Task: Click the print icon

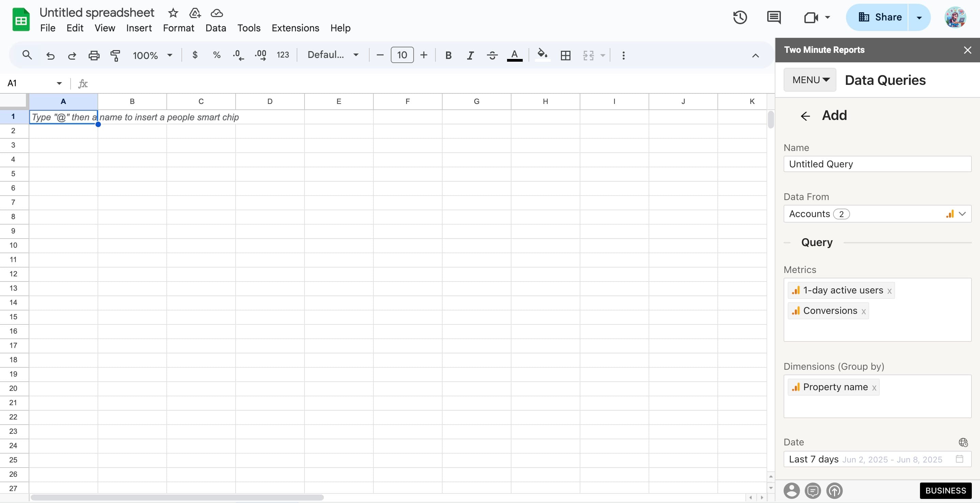Action: (93, 56)
